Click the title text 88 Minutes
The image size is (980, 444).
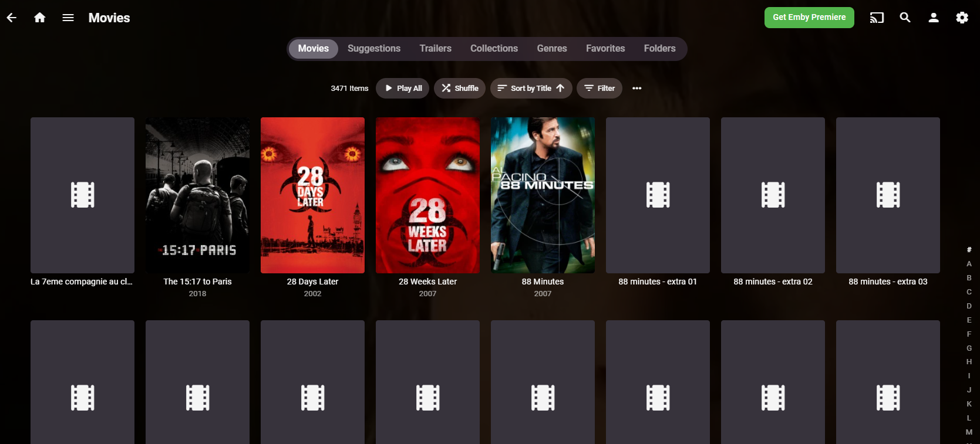coord(543,282)
